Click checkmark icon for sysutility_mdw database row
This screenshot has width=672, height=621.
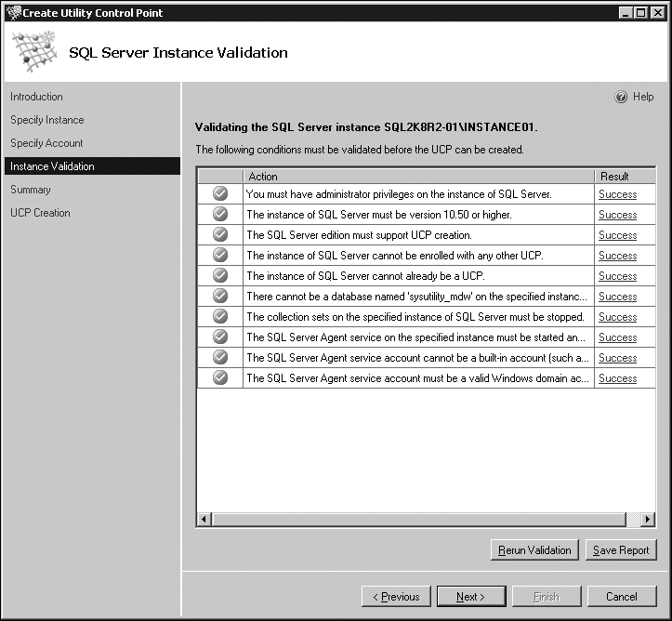(220, 296)
